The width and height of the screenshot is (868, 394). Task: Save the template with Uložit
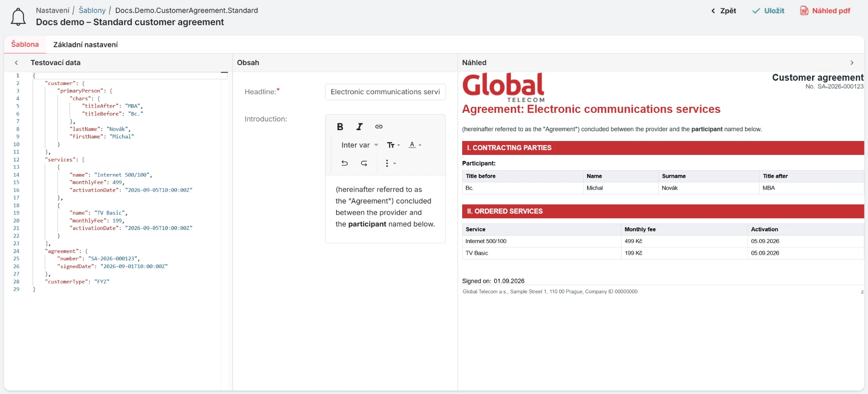[x=768, y=11]
